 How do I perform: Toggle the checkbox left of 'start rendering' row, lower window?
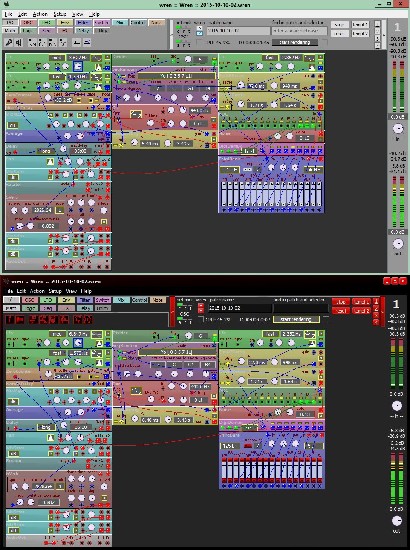point(201,318)
